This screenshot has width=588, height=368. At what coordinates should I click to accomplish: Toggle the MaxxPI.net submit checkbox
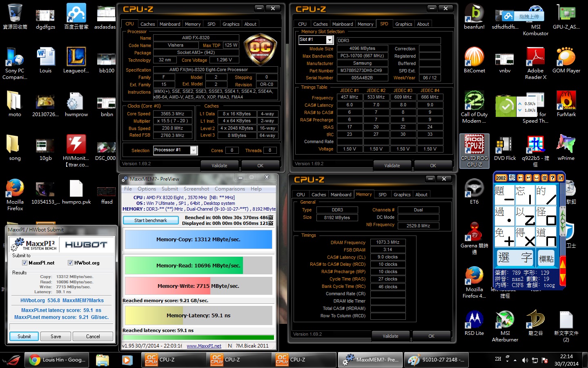tap(24, 263)
